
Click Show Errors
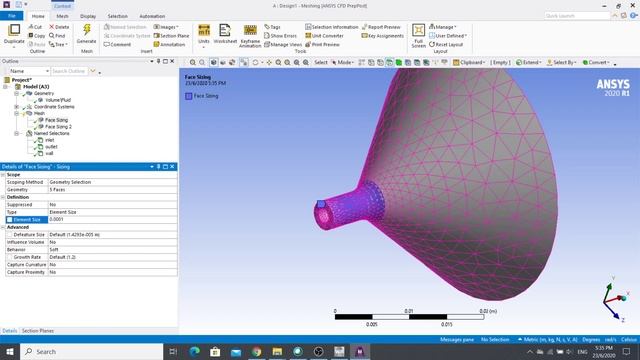[280, 36]
